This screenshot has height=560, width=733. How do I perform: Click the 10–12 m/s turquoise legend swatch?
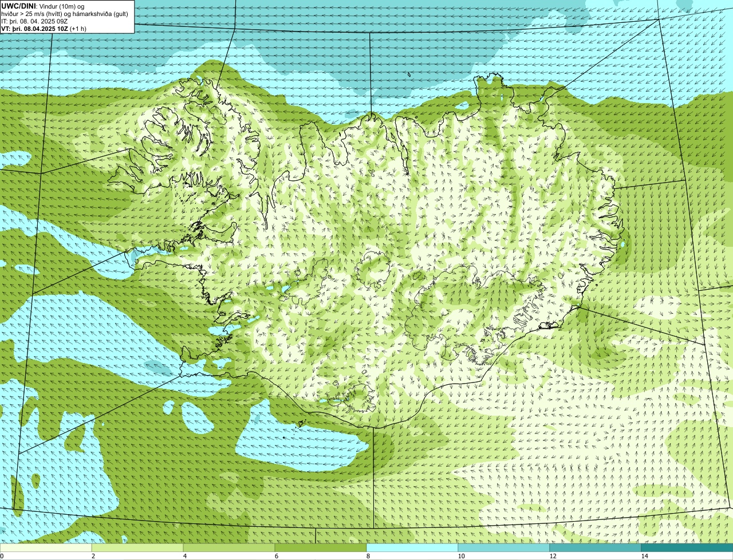click(x=504, y=547)
